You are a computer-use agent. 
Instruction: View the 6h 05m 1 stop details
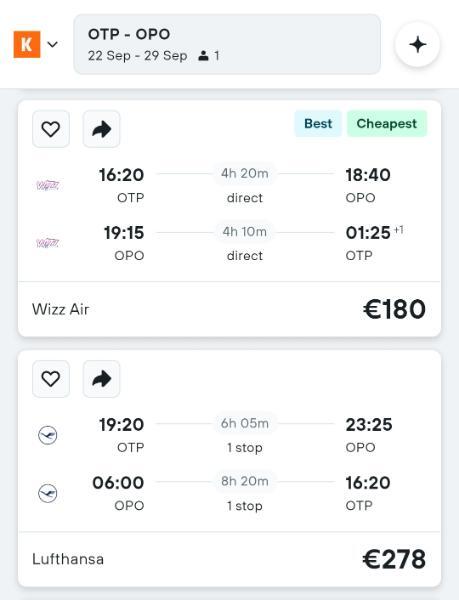[x=245, y=435]
